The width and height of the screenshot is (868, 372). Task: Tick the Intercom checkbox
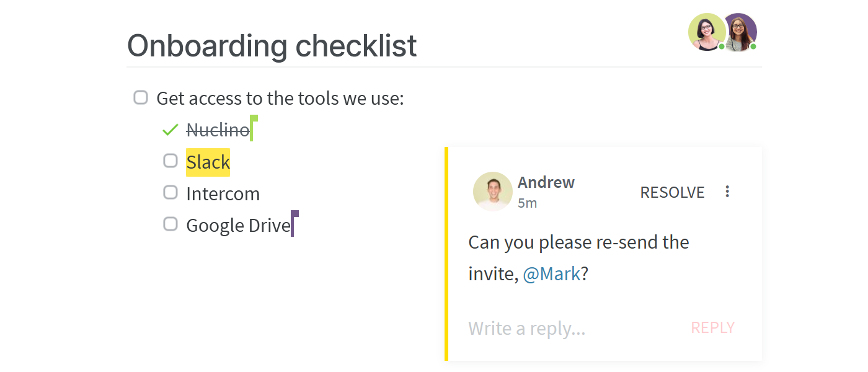click(170, 193)
